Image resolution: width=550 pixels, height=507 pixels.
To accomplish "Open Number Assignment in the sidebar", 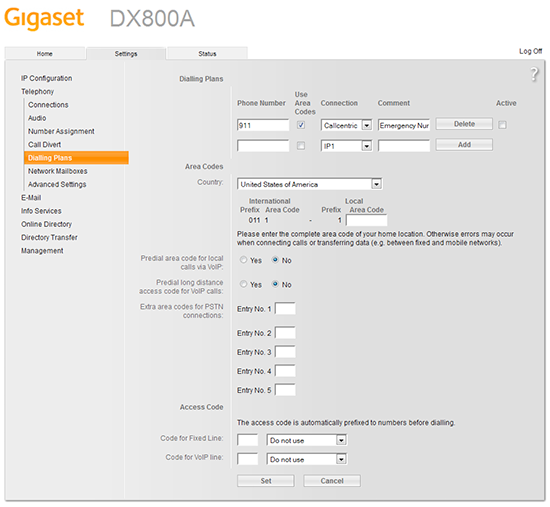I will [61, 131].
